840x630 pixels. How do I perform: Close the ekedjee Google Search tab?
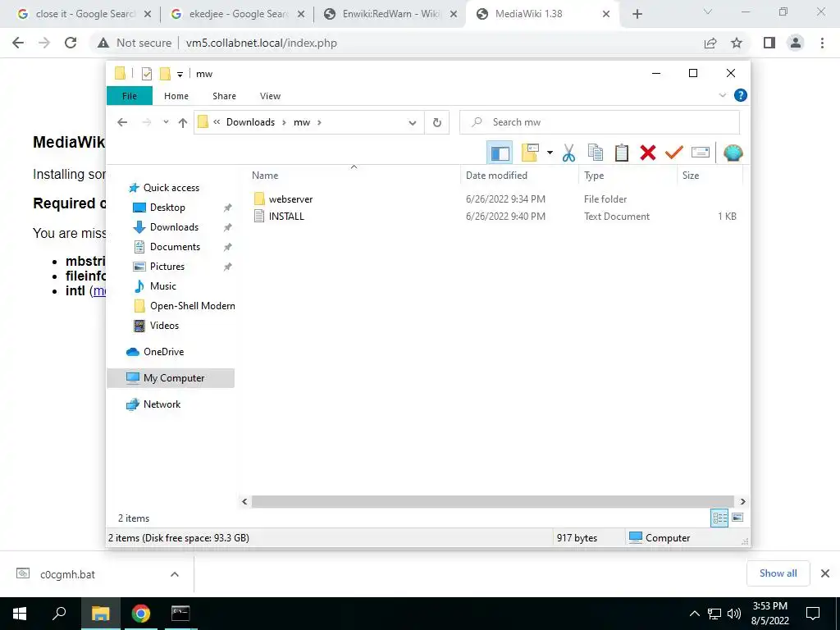click(301, 15)
